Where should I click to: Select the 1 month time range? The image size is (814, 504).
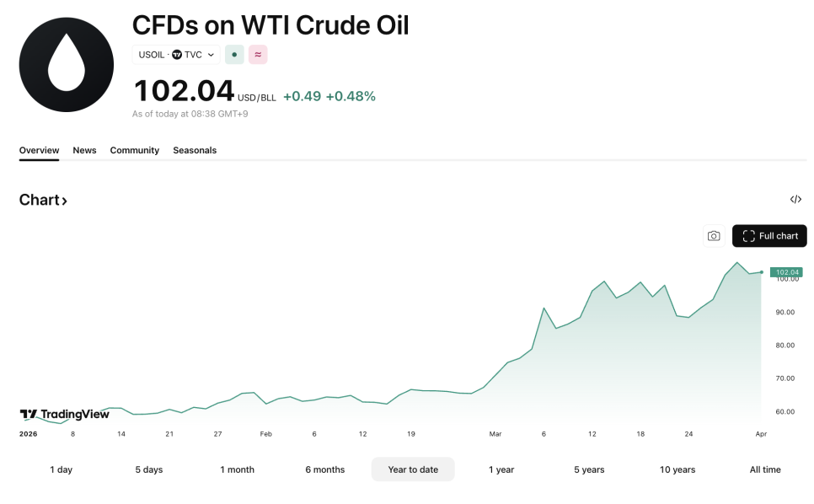pyautogui.click(x=237, y=469)
